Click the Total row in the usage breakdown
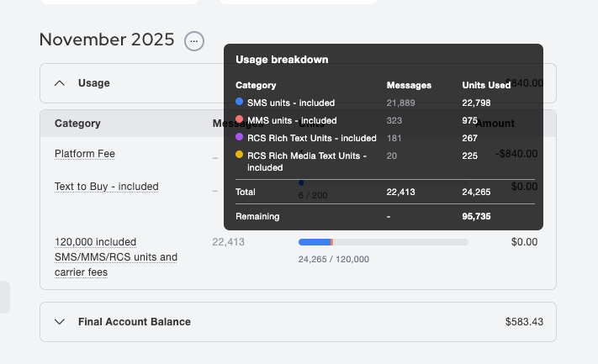This screenshot has width=598, height=364. (x=246, y=192)
